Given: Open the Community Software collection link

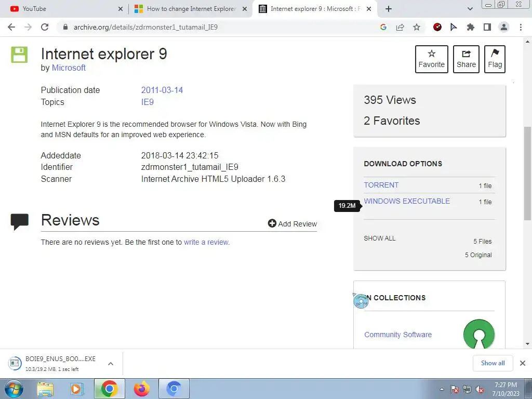Looking at the screenshot, I should [x=398, y=335].
